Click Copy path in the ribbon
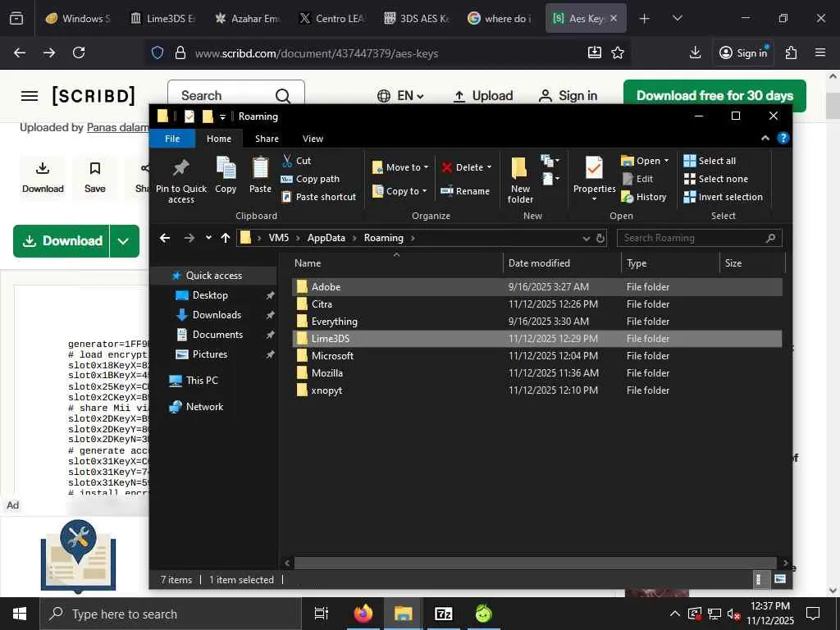Screen dimensions: 840x630 (310, 179)
